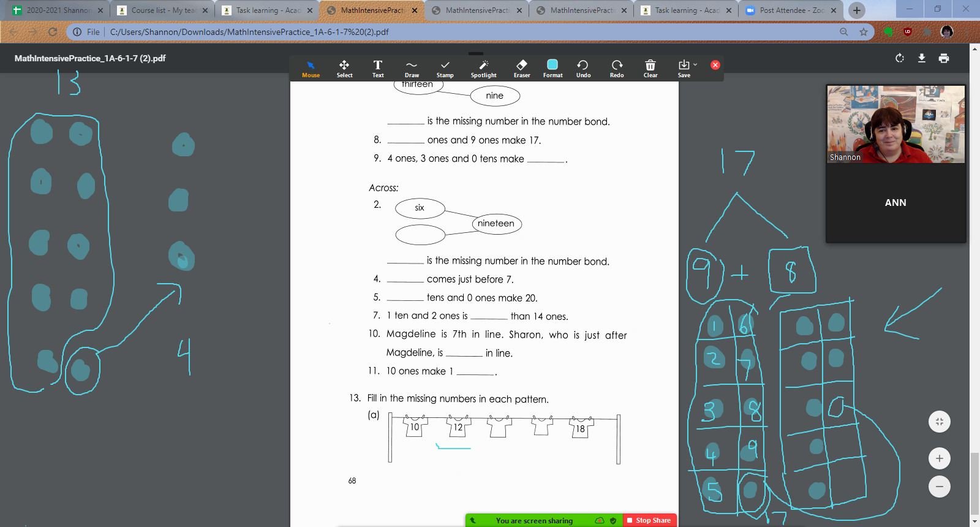The image size is (980, 527).
Task: Bookmark this page with star icon
Action: [x=864, y=32]
